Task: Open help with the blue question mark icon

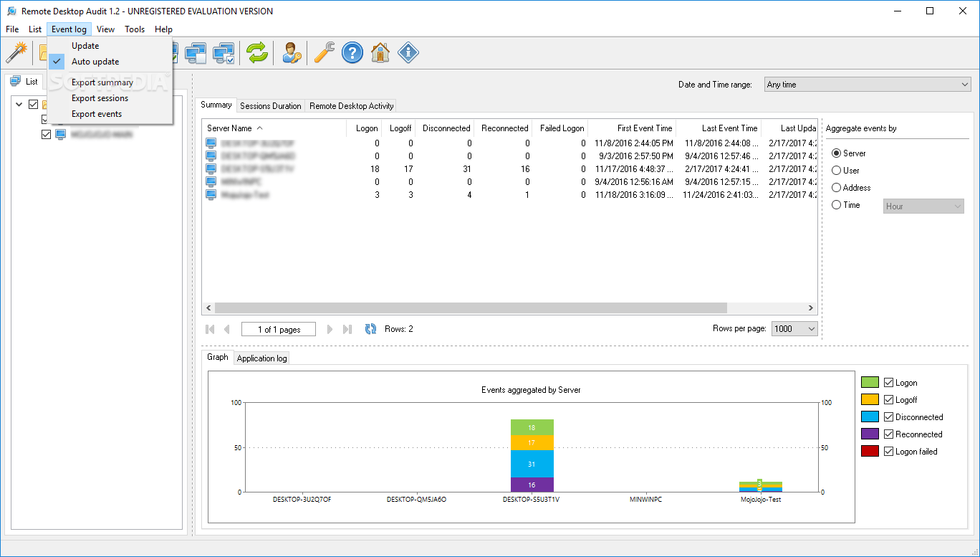Action: [352, 52]
